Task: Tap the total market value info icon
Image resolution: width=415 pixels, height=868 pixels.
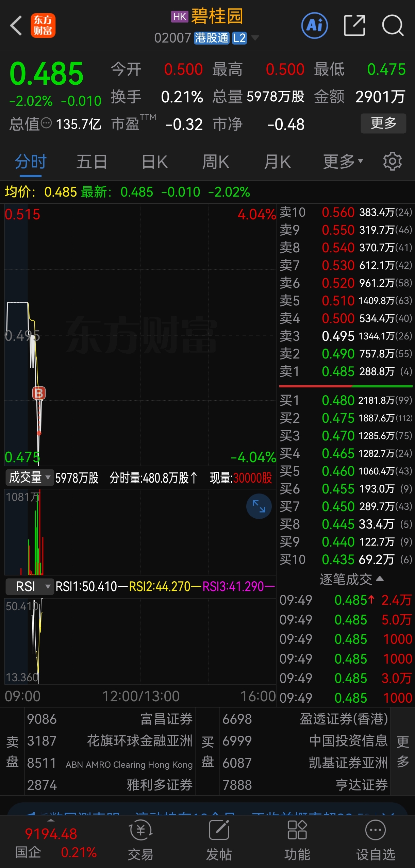Action: coord(46,123)
